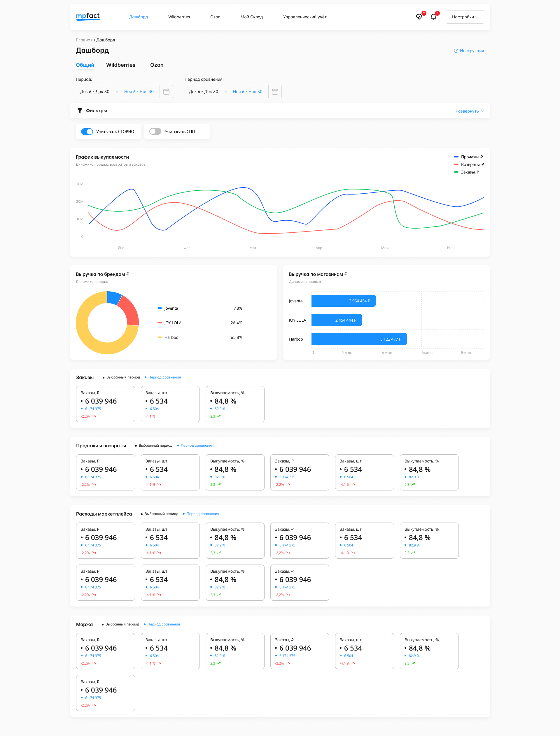
Task: Click the funnel filter icon
Action: 80,111
